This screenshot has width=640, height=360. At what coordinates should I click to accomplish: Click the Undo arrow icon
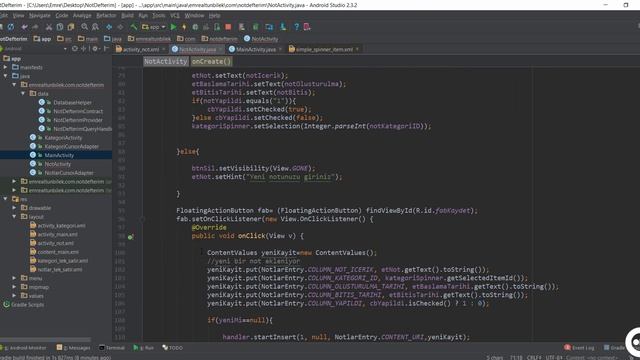[x=24, y=27]
